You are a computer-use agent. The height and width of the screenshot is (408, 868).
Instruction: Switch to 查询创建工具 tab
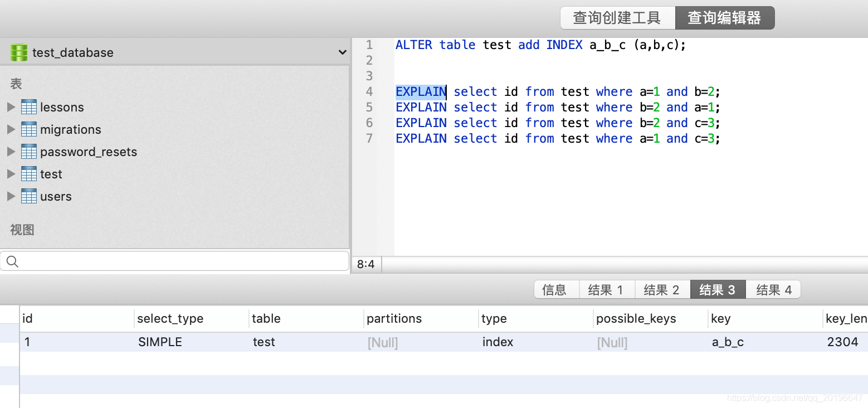[x=617, y=18]
